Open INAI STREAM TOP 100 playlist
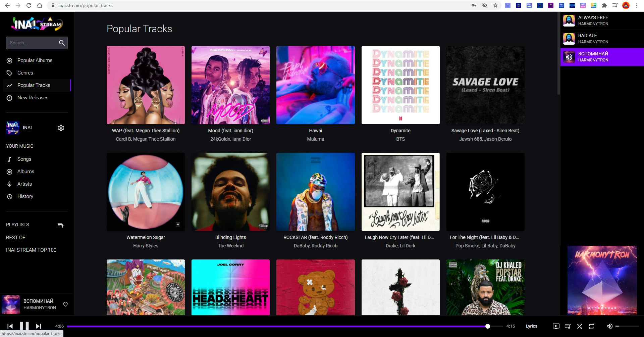The image size is (644, 337). coord(31,250)
